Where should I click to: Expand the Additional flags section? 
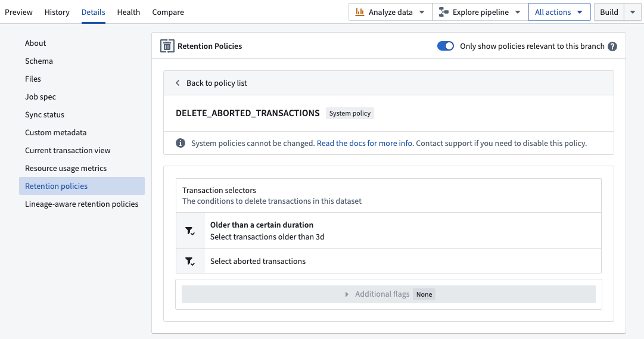tap(388, 294)
